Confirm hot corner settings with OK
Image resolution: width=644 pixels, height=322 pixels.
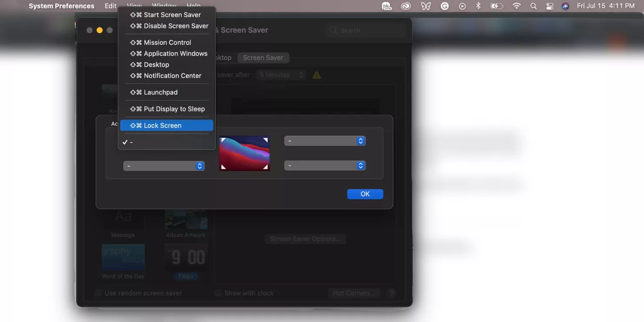pyautogui.click(x=365, y=194)
